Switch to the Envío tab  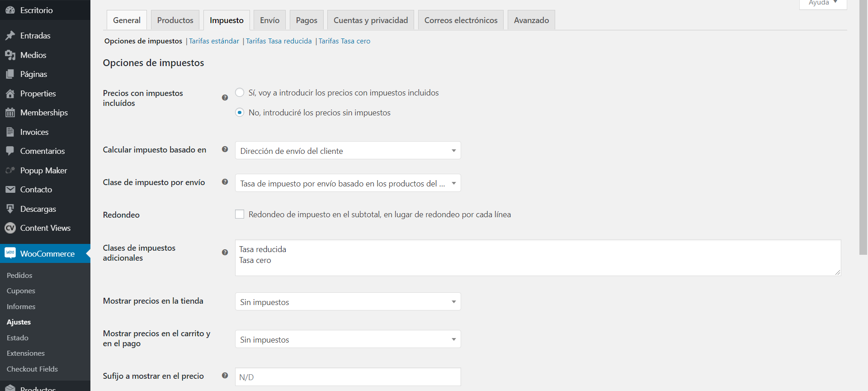coord(269,20)
